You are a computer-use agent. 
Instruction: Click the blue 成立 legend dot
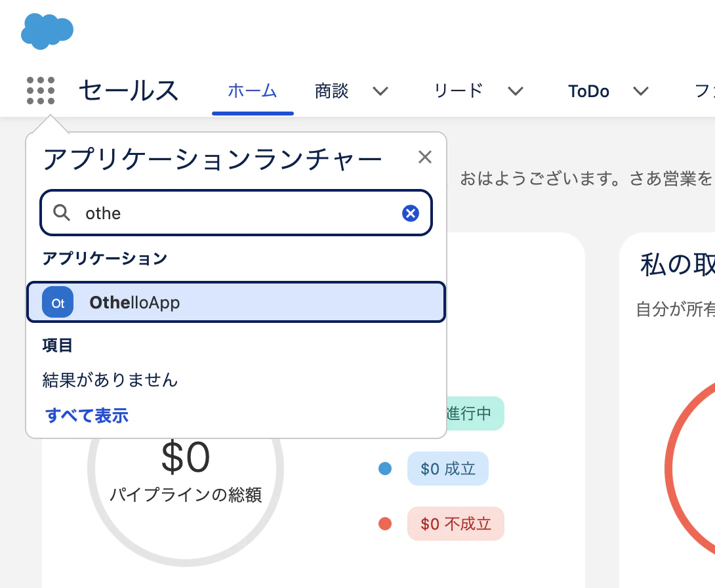pyautogui.click(x=385, y=469)
